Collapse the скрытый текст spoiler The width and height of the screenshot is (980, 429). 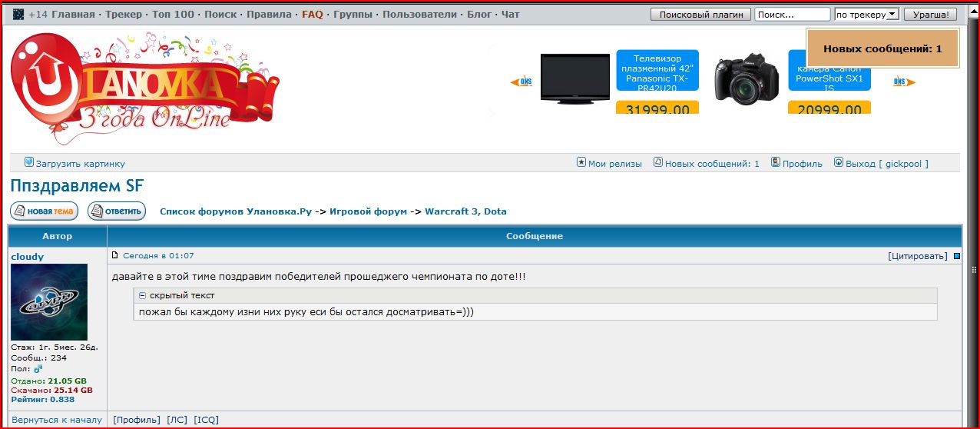142,295
